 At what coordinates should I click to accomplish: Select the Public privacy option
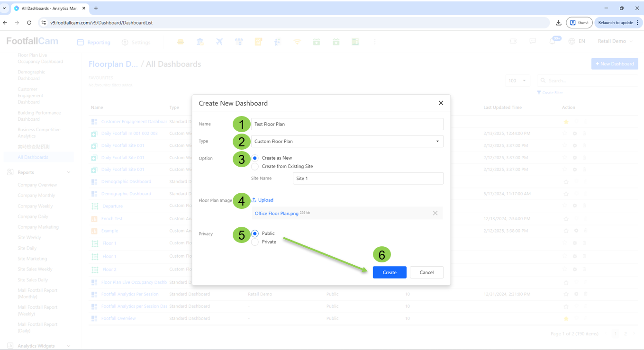[255, 233]
